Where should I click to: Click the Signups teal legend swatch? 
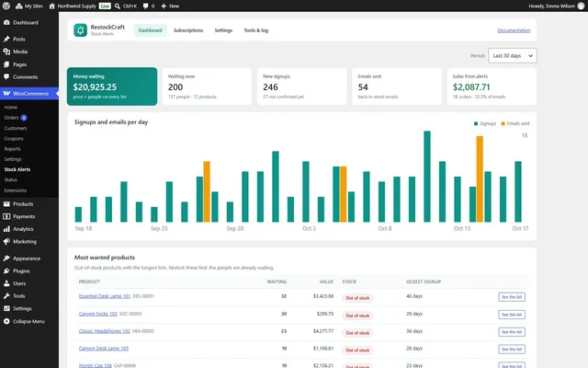point(476,123)
